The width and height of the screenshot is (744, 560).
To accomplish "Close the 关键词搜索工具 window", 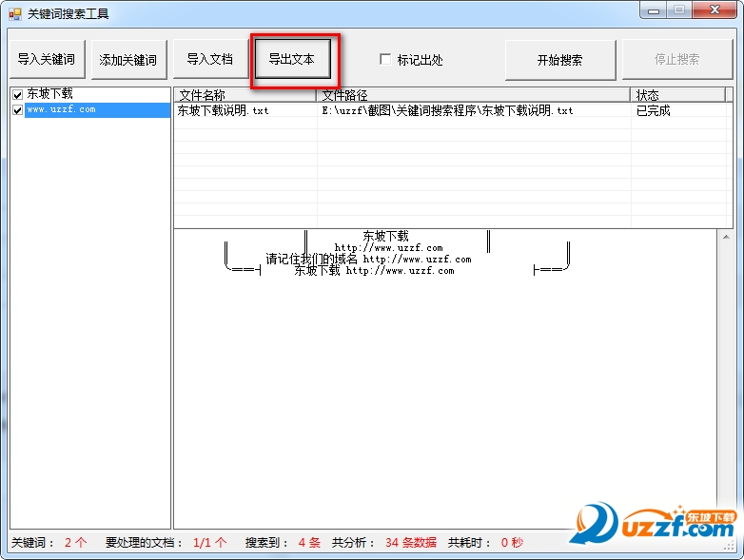I will 715,10.
